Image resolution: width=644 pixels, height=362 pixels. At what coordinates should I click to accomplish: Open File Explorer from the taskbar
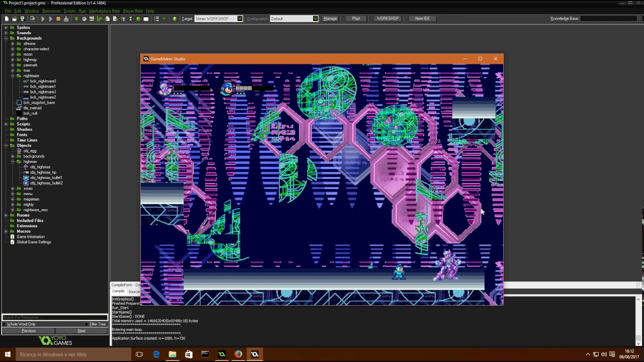[173, 354]
